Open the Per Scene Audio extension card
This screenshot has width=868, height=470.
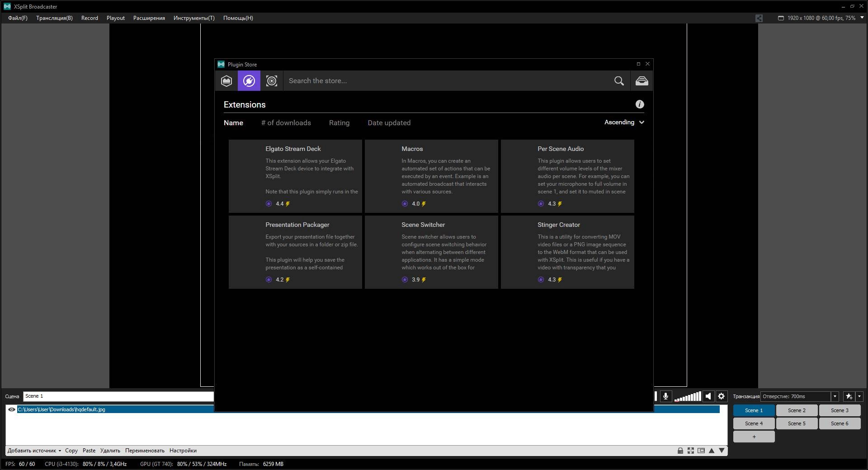567,176
